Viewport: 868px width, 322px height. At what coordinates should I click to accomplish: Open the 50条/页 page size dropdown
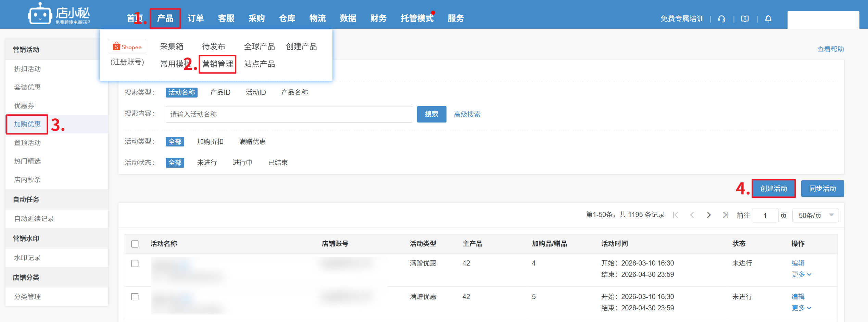815,215
